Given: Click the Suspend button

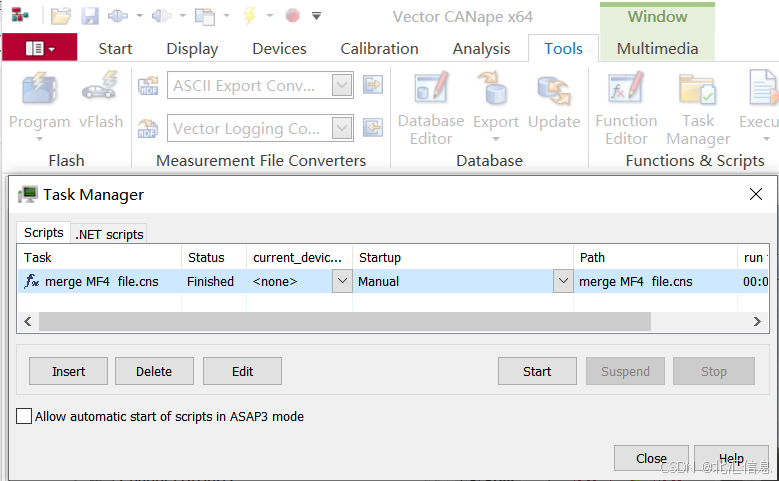Looking at the screenshot, I should (625, 371).
